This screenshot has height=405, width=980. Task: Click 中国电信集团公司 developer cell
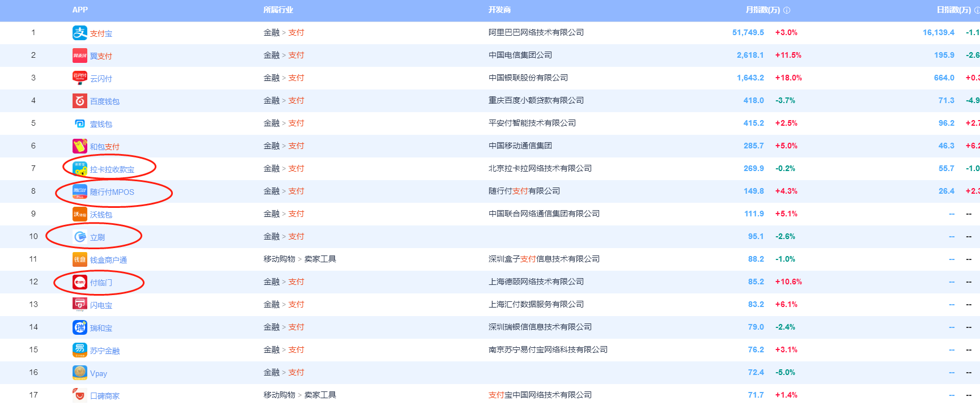point(520,55)
